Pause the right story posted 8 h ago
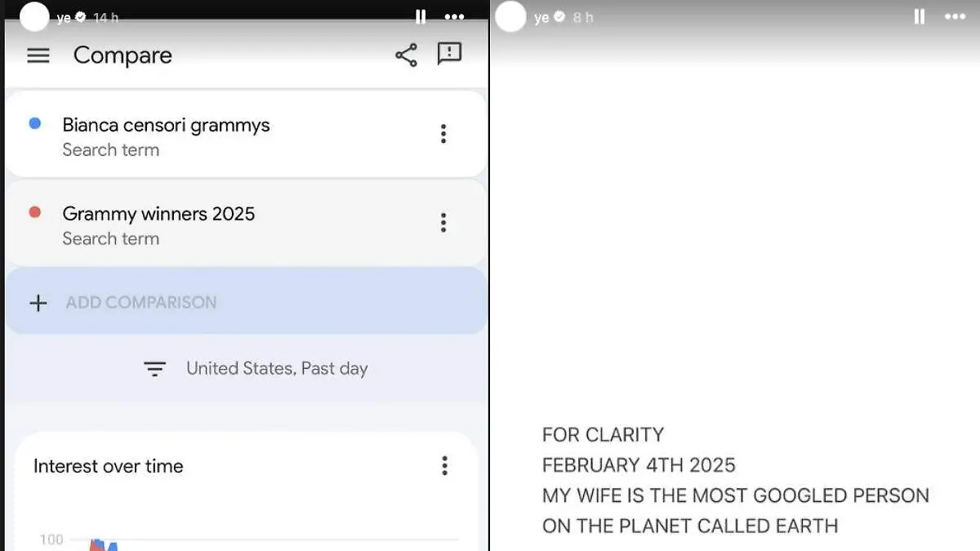 [x=920, y=17]
